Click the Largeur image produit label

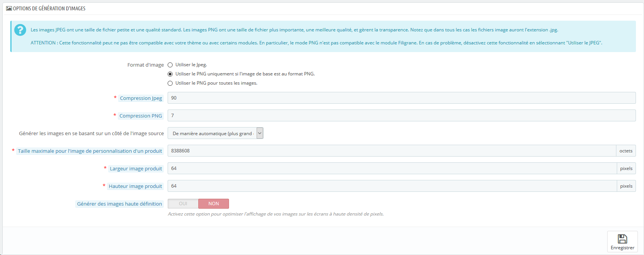pyautogui.click(x=136, y=169)
